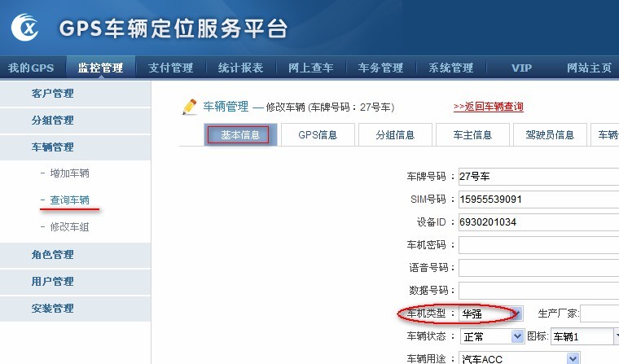
Task: Click the SIM号码 input field
Action: [538, 199]
